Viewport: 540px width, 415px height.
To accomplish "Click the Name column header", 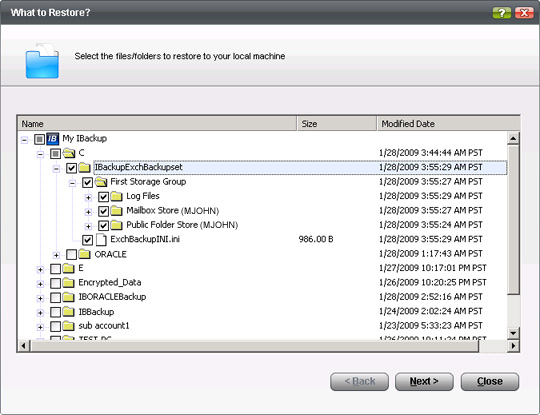I will (157, 124).
